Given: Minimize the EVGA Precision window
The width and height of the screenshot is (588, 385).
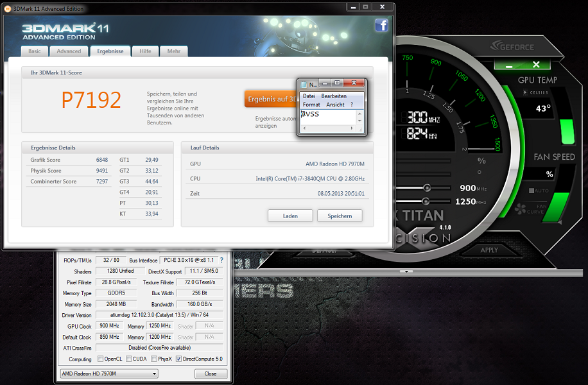Looking at the screenshot, I should click(509, 66).
